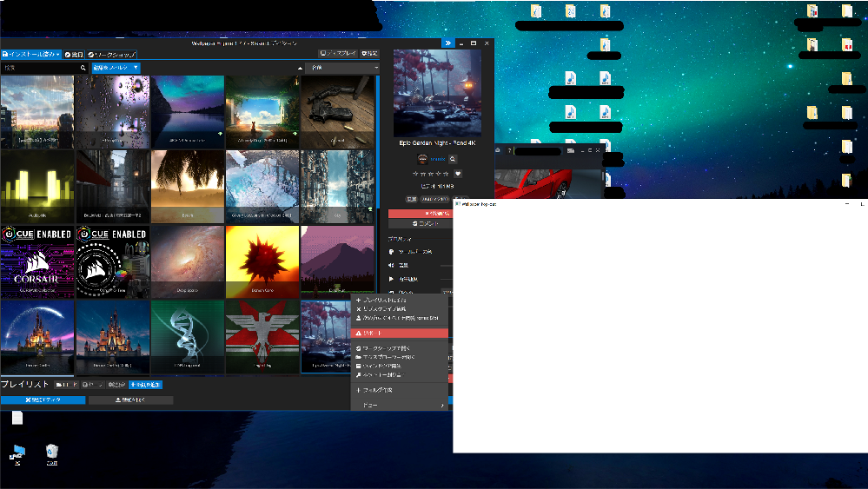This screenshot has height=489, width=868.
Task: Click the home icon in the red car window
Action: coord(498,150)
